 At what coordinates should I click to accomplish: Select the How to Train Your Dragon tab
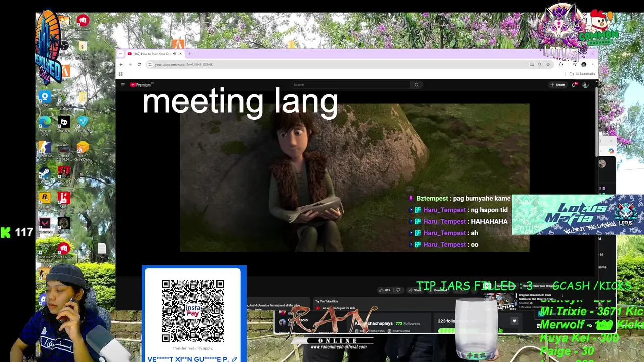(155, 54)
